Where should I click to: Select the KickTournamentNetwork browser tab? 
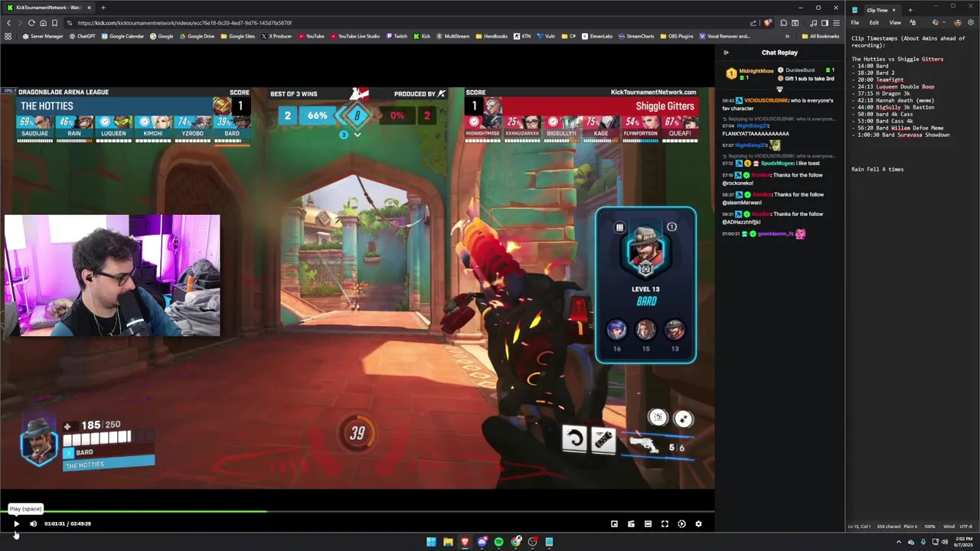48,8
